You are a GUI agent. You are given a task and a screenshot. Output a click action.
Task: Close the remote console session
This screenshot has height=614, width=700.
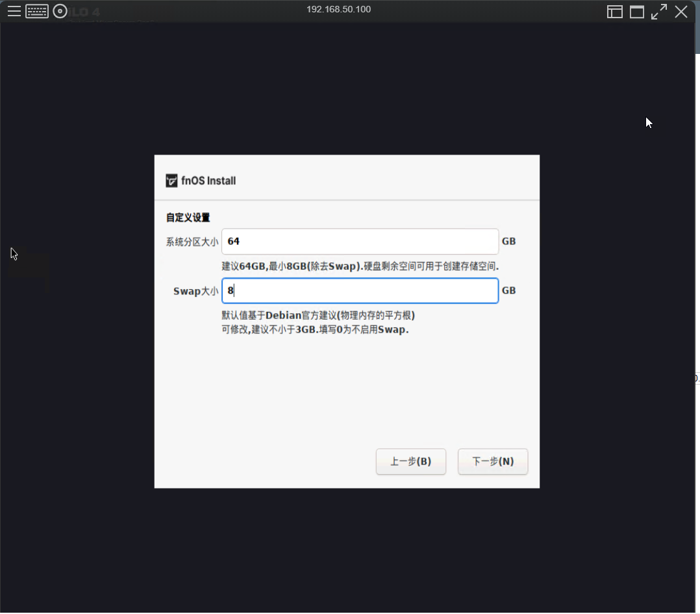coord(681,12)
